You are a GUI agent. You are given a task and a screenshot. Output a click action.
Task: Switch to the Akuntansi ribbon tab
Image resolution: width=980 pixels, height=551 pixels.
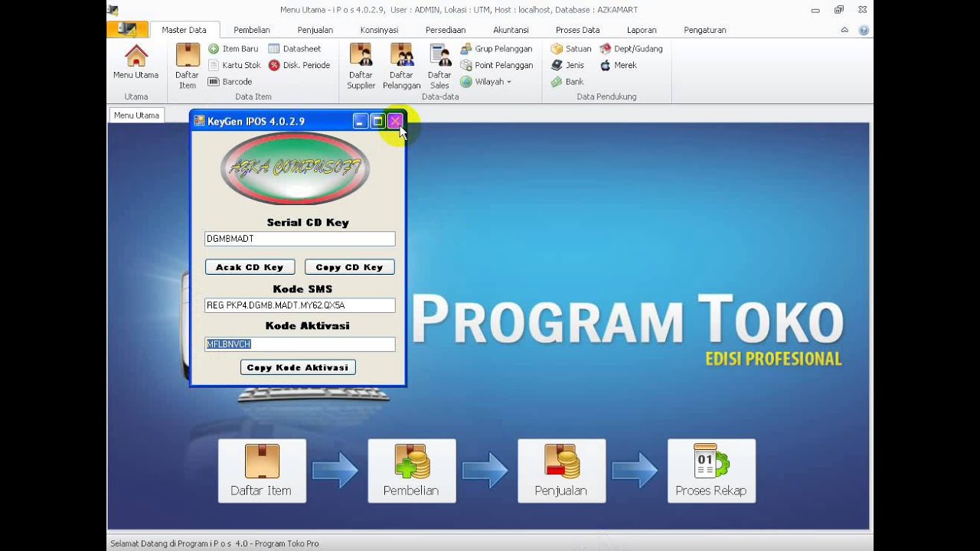click(x=511, y=30)
